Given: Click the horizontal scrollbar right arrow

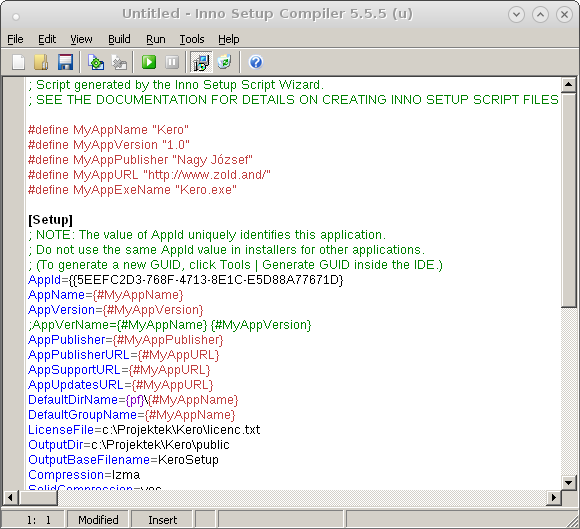Looking at the screenshot, I should (x=553, y=498).
